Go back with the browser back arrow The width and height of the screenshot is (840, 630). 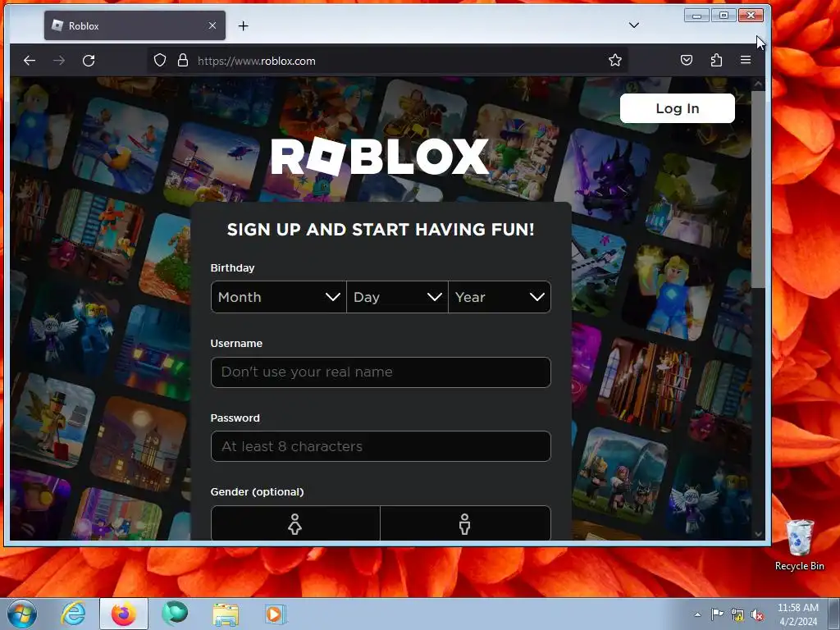coord(30,61)
